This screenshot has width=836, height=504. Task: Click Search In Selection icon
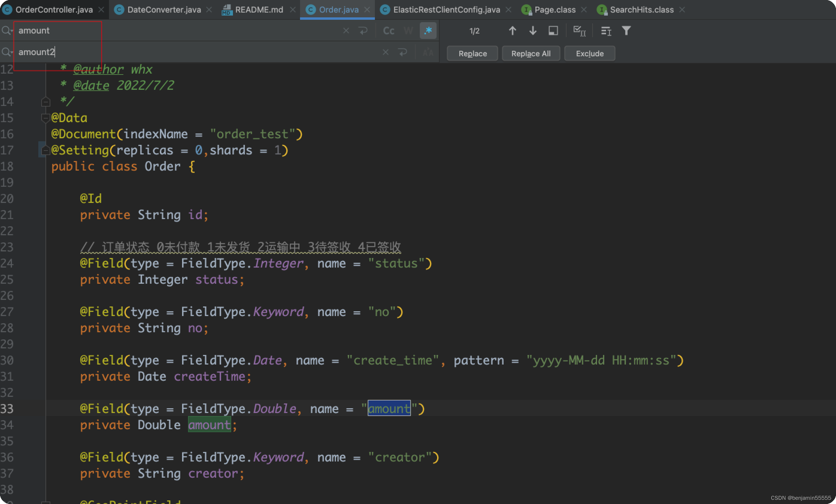click(x=553, y=31)
